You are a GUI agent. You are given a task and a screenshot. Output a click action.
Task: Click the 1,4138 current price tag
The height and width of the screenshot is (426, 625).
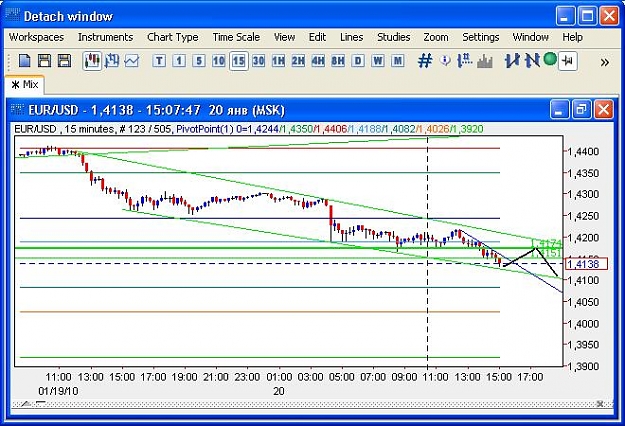pyautogui.click(x=585, y=264)
